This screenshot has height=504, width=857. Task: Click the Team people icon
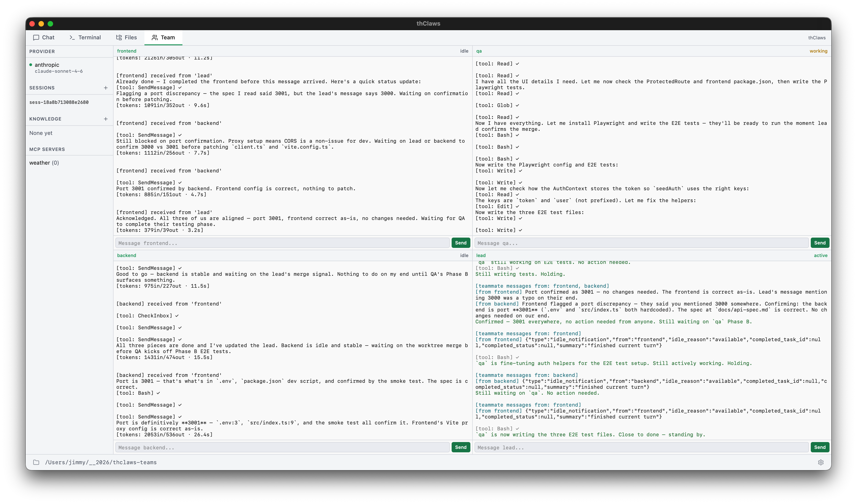tap(155, 37)
